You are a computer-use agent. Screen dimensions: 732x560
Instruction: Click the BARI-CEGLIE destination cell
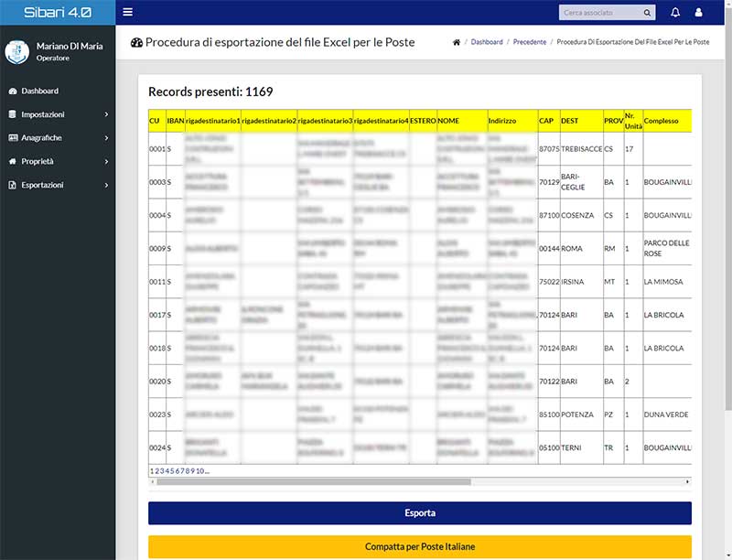pyautogui.click(x=582, y=182)
